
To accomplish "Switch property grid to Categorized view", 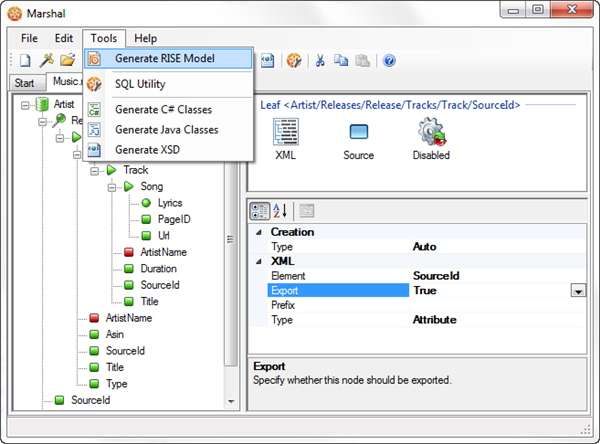I will click(x=260, y=211).
